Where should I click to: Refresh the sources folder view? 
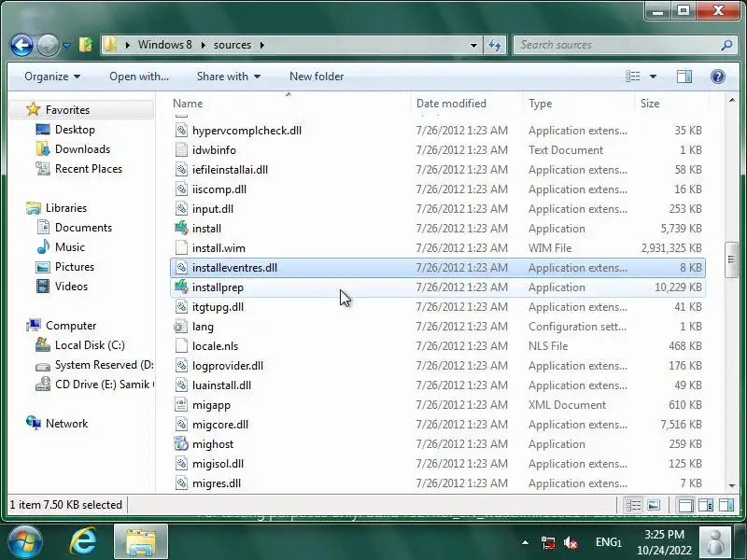[495, 45]
